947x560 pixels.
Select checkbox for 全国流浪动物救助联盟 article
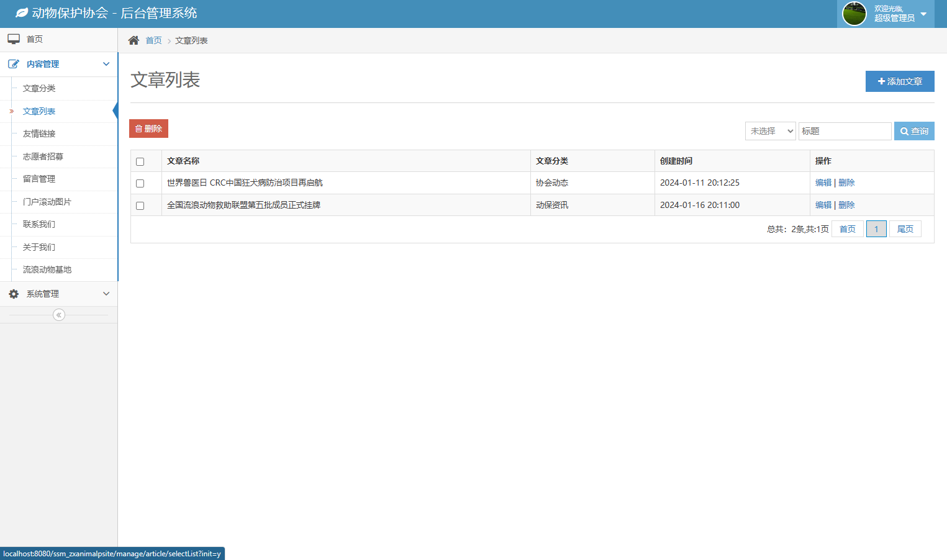140,205
